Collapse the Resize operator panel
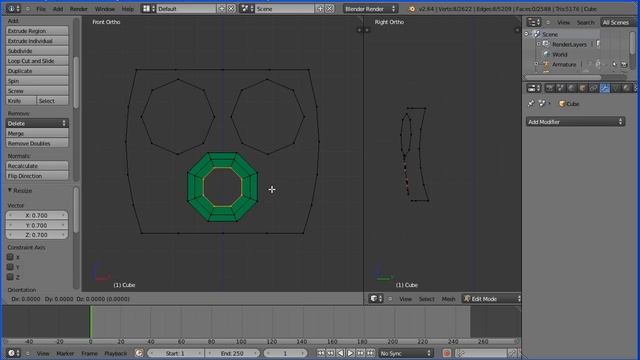 tap(10, 191)
